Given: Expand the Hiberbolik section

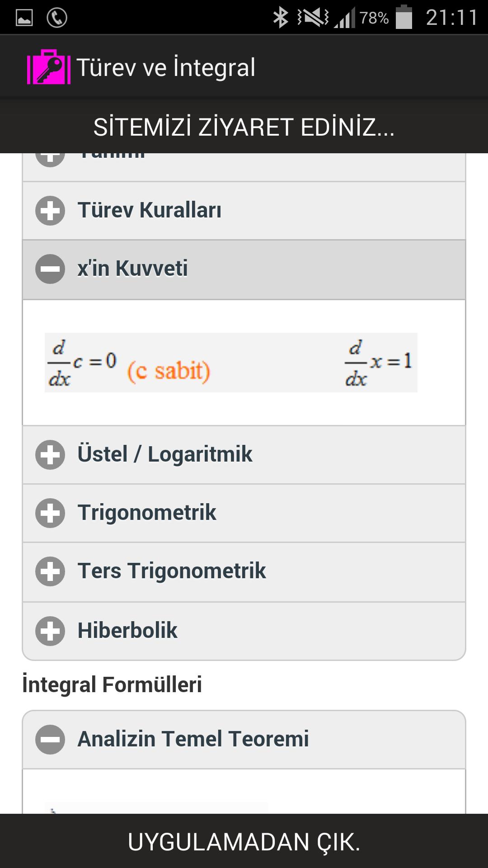Looking at the screenshot, I should [244, 631].
